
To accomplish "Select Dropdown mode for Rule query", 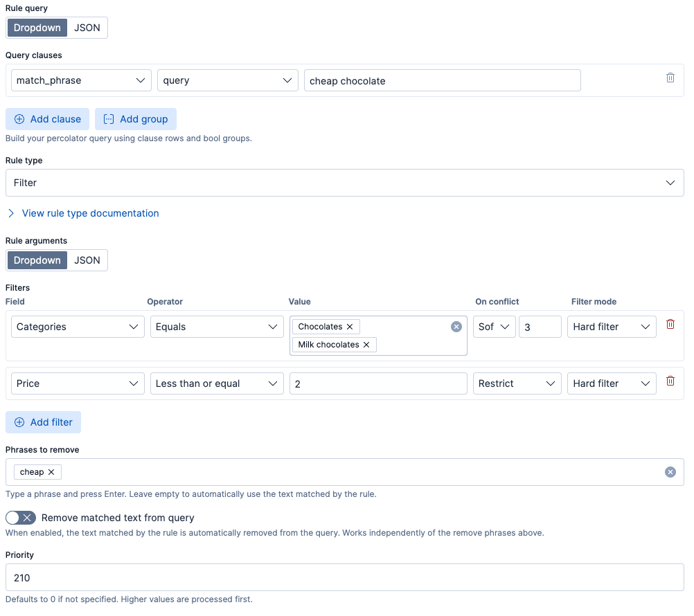I will tap(37, 28).
